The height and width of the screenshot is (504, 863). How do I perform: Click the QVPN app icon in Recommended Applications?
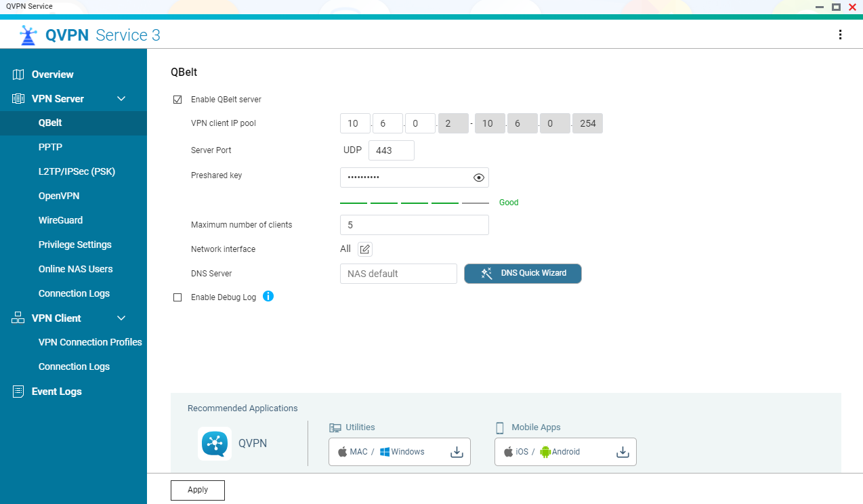click(x=215, y=444)
